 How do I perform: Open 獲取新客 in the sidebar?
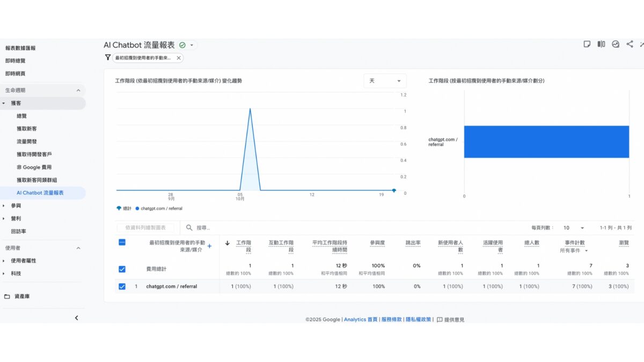(27, 129)
